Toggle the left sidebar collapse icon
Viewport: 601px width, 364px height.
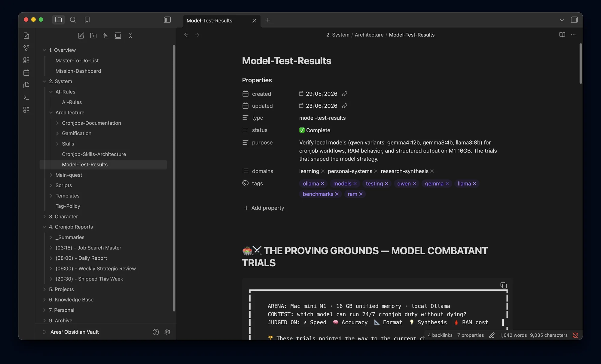click(167, 20)
